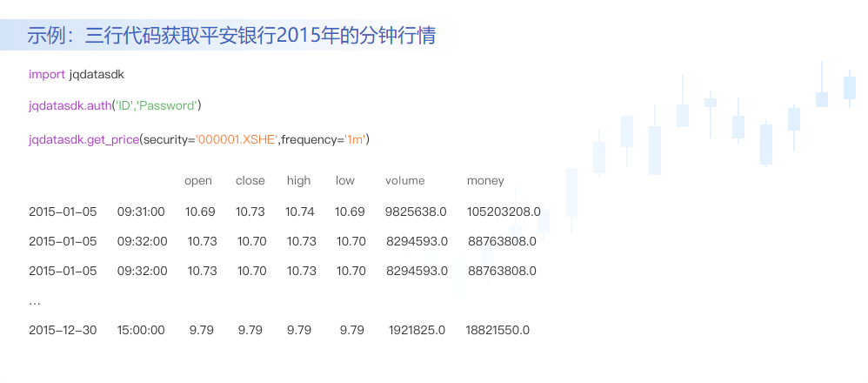Click the date "2015-12-30"
The image size is (868, 383).
point(63,331)
